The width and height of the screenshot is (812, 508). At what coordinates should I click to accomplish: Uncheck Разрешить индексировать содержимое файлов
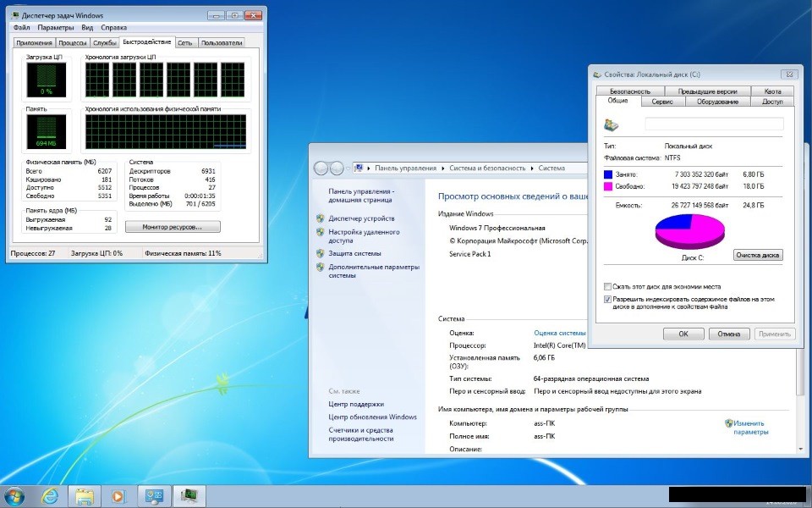(607, 300)
